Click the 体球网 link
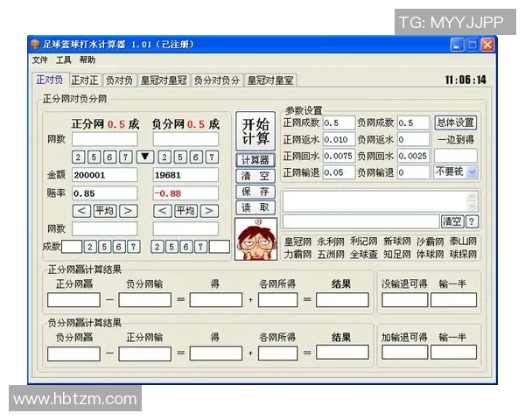The height and width of the screenshot is (420, 525). click(x=430, y=255)
